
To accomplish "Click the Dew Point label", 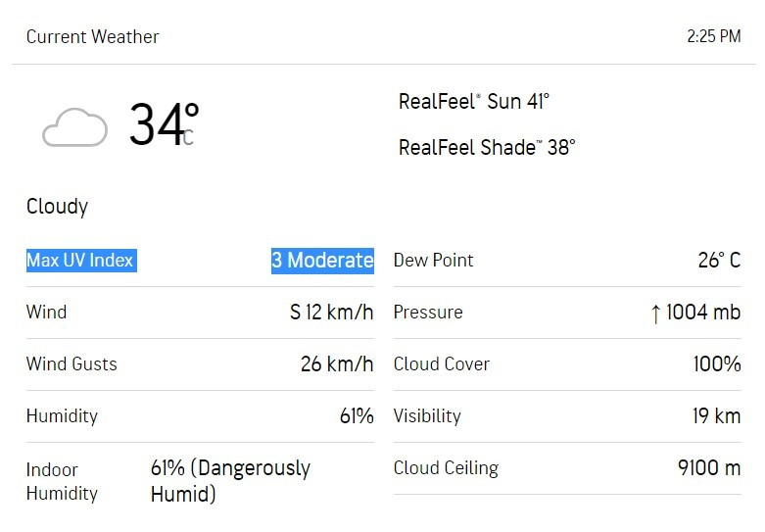I will [433, 261].
